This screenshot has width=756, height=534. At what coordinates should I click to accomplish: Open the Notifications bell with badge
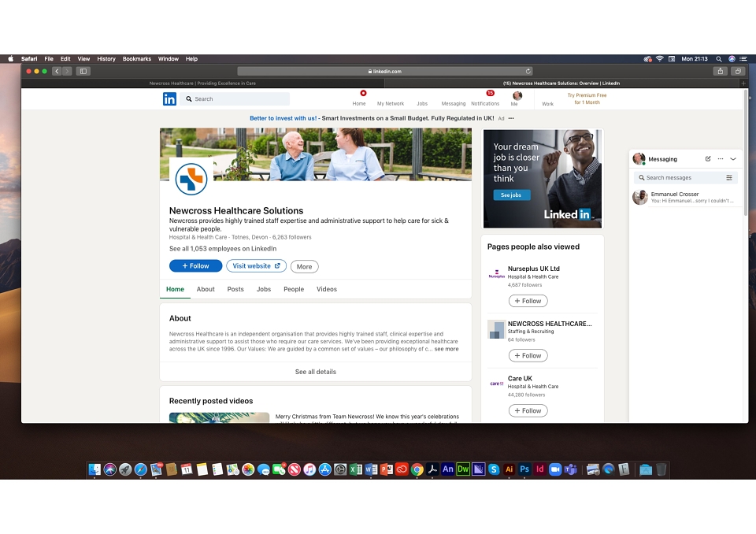(485, 98)
